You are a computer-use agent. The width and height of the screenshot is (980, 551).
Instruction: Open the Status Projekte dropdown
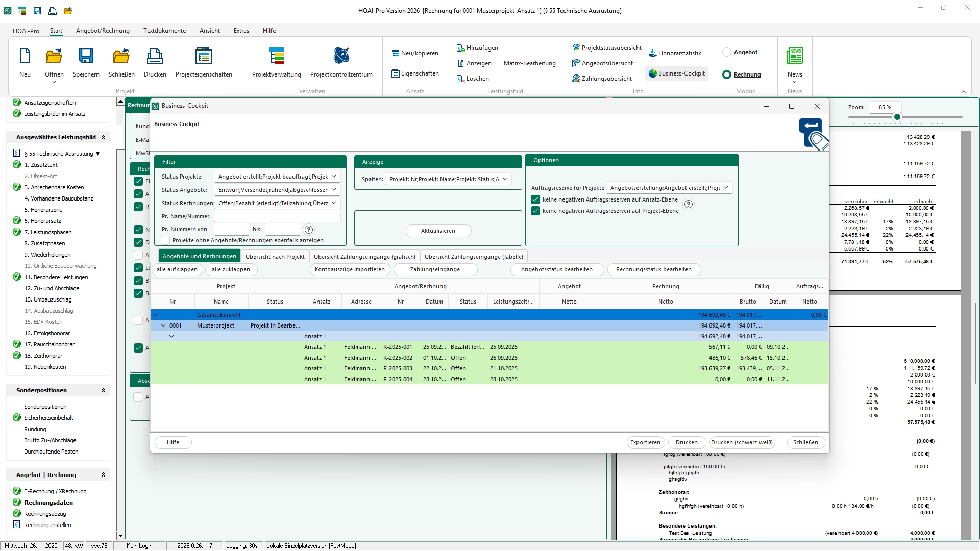pos(333,177)
